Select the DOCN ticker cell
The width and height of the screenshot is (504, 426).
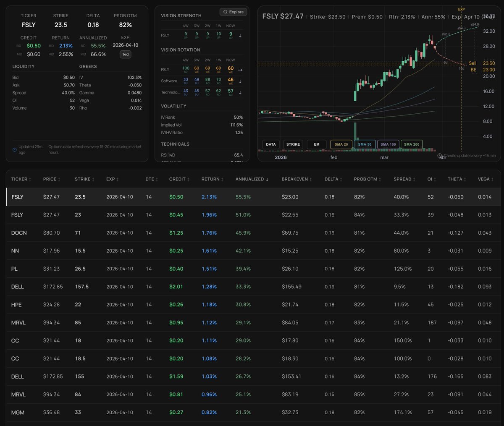click(19, 233)
